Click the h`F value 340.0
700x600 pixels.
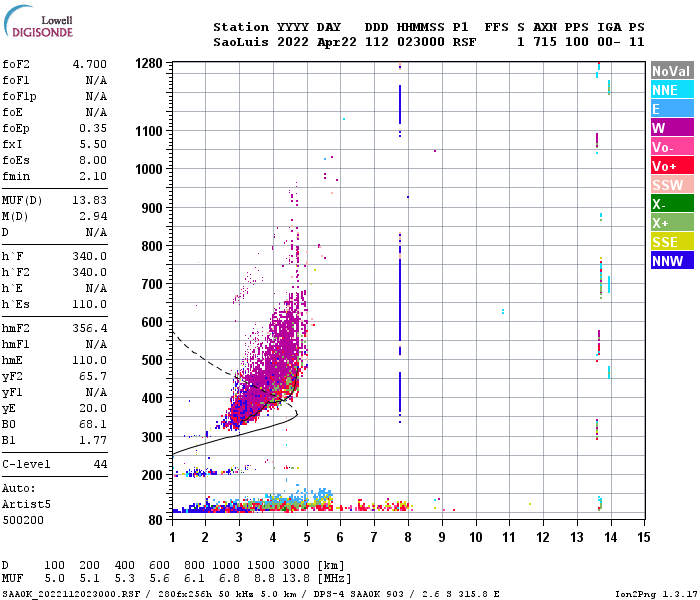90,256
